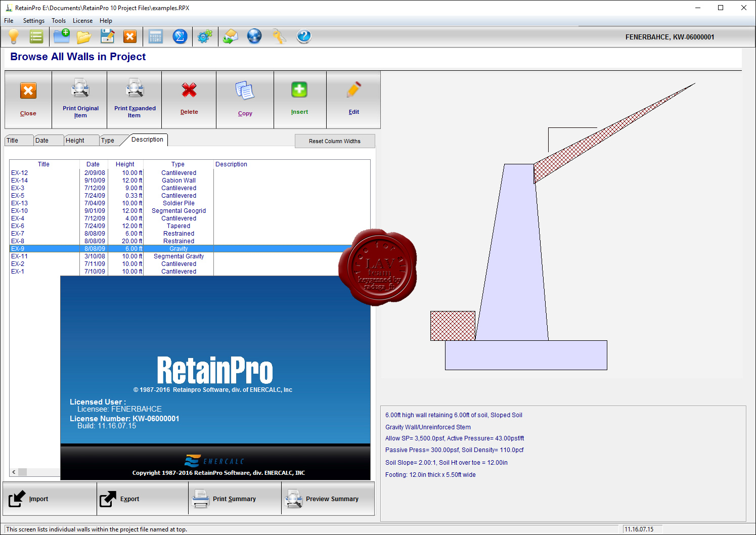Copy the selected wall
756x535 pixels.
245,100
